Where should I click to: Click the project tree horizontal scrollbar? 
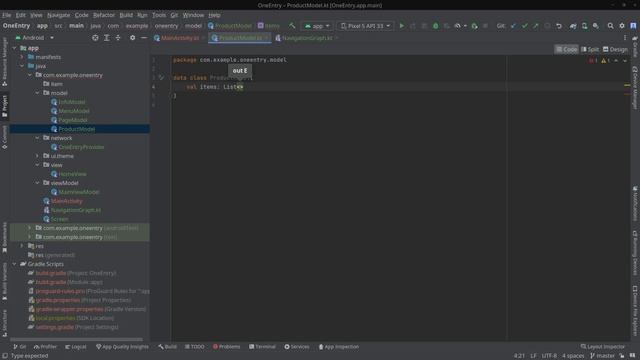(x=76, y=339)
